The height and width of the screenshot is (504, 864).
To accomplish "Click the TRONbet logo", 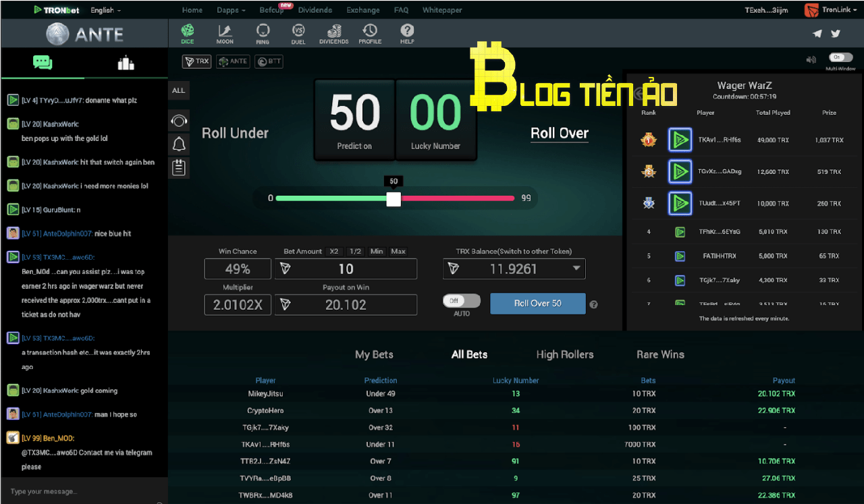I will click(58, 10).
